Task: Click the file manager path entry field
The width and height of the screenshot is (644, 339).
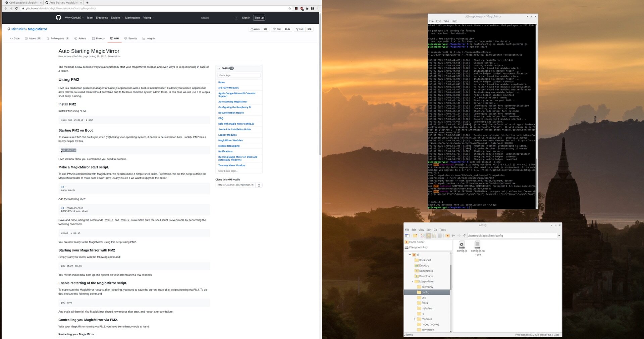Action: pos(512,236)
